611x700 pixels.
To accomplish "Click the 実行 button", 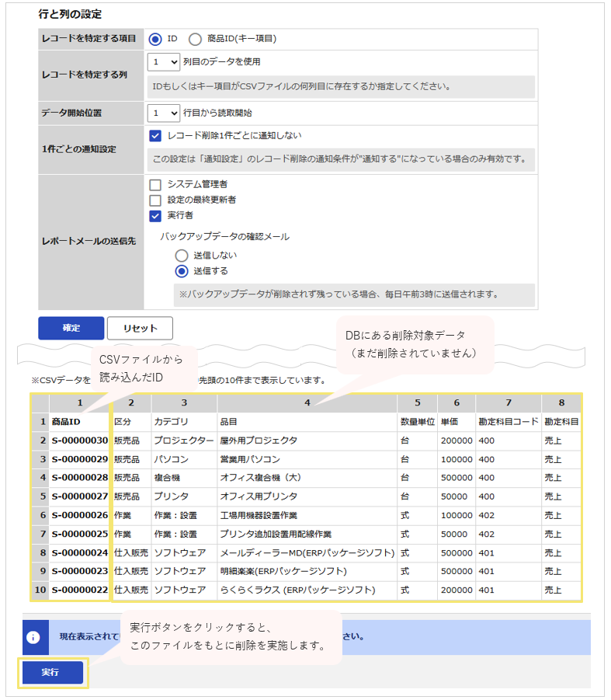I will (x=53, y=672).
